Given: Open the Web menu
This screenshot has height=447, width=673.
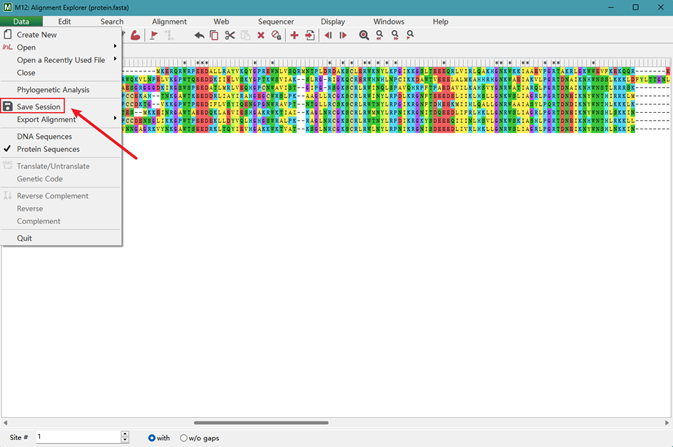Looking at the screenshot, I should [x=221, y=21].
